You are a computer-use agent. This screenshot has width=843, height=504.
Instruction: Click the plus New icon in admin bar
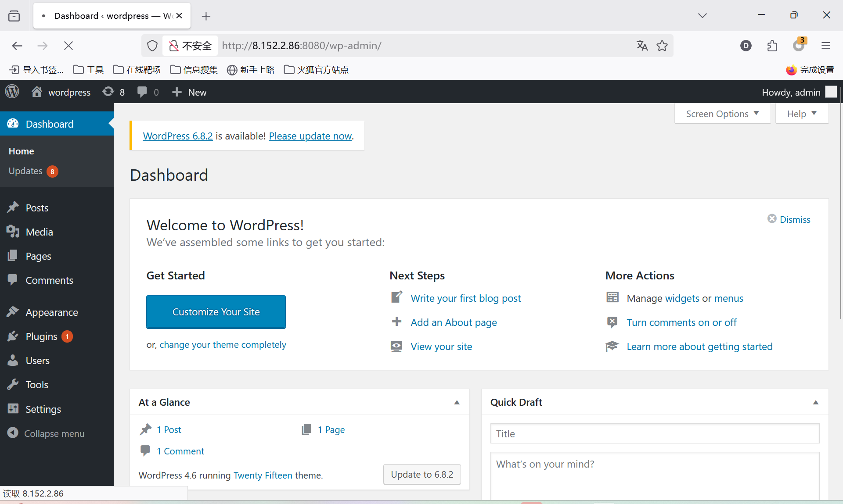point(177,92)
